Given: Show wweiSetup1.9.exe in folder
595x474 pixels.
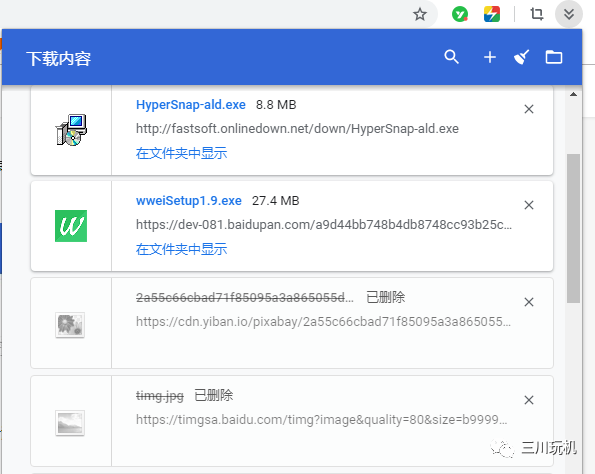Looking at the screenshot, I should click(x=181, y=249).
